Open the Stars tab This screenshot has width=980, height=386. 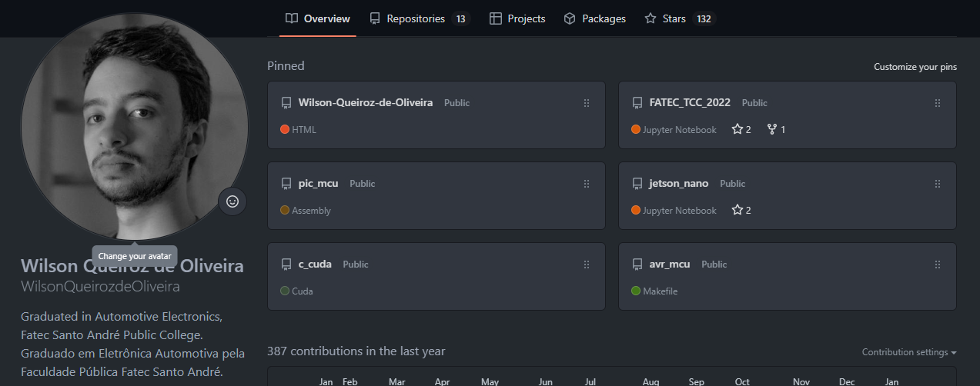point(681,18)
